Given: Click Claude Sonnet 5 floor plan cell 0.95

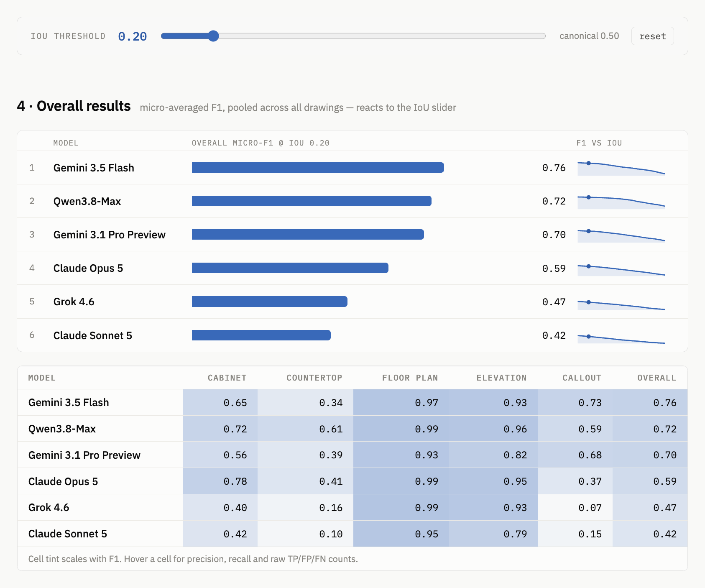Looking at the screenshot, I should [x=401, y=534].
